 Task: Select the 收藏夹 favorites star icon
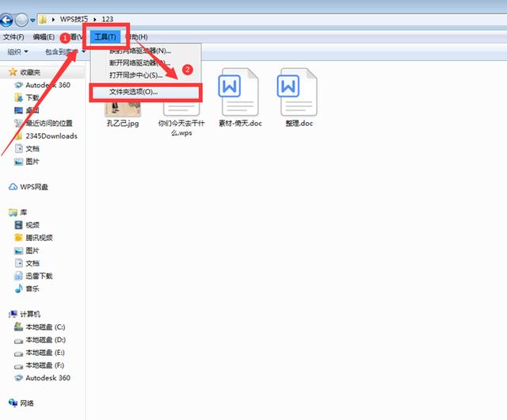[13, 72]
